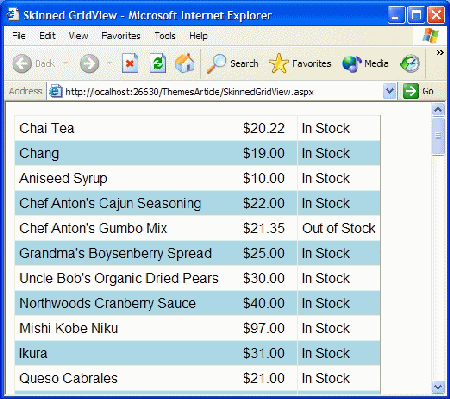450x399 pixels.
Task: Click the $22.00 price cell
Action: 268,203
